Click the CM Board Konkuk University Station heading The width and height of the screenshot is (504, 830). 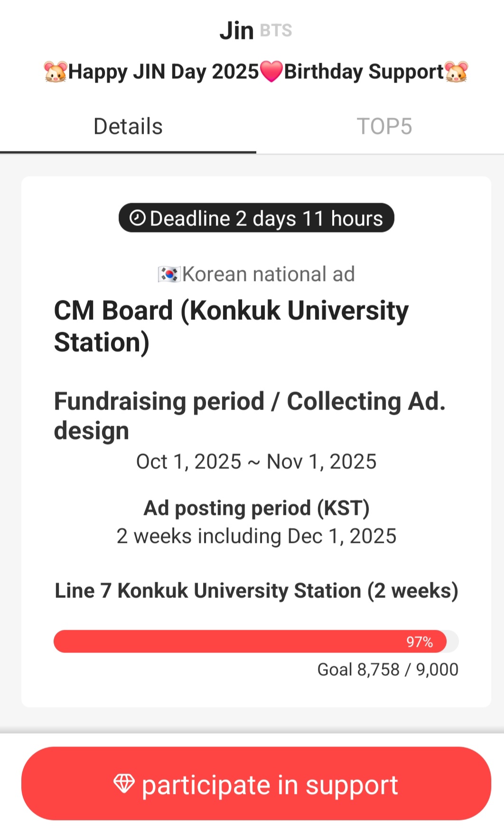231,326
